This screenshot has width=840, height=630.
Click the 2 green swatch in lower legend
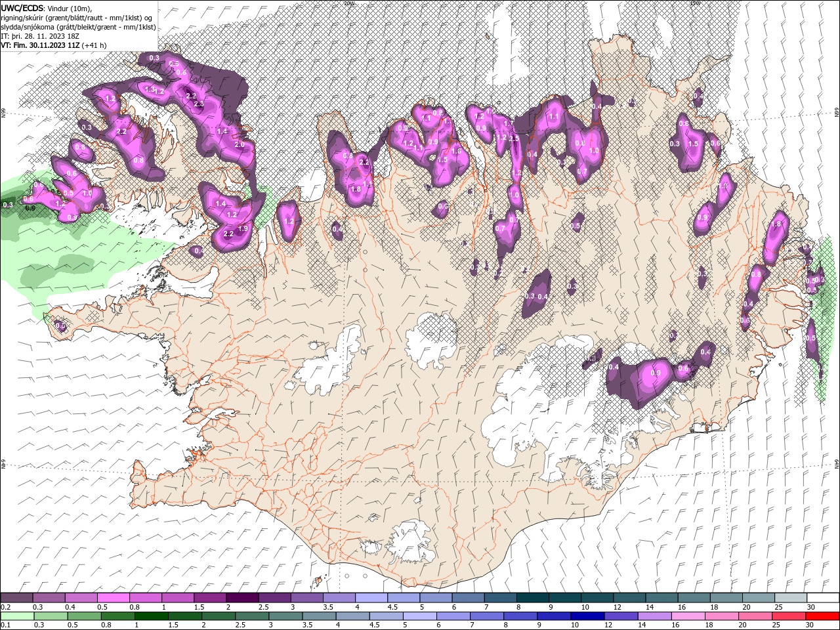point(218,616)
